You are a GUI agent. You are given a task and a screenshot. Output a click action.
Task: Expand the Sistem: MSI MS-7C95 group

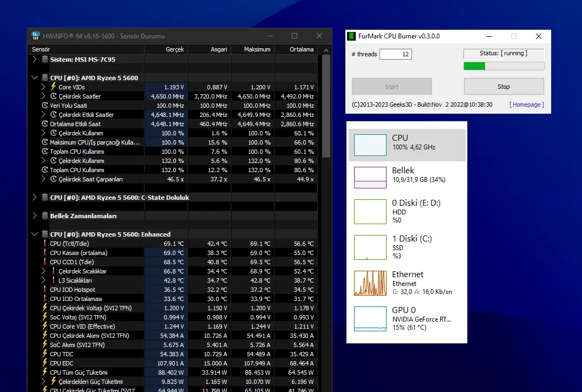point(35,59)
